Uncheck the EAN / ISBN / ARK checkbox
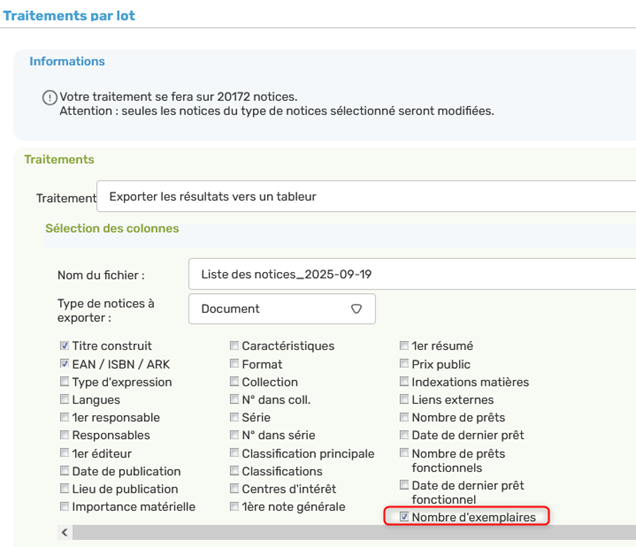Viewport: 636px width, 547px height. 65,364
